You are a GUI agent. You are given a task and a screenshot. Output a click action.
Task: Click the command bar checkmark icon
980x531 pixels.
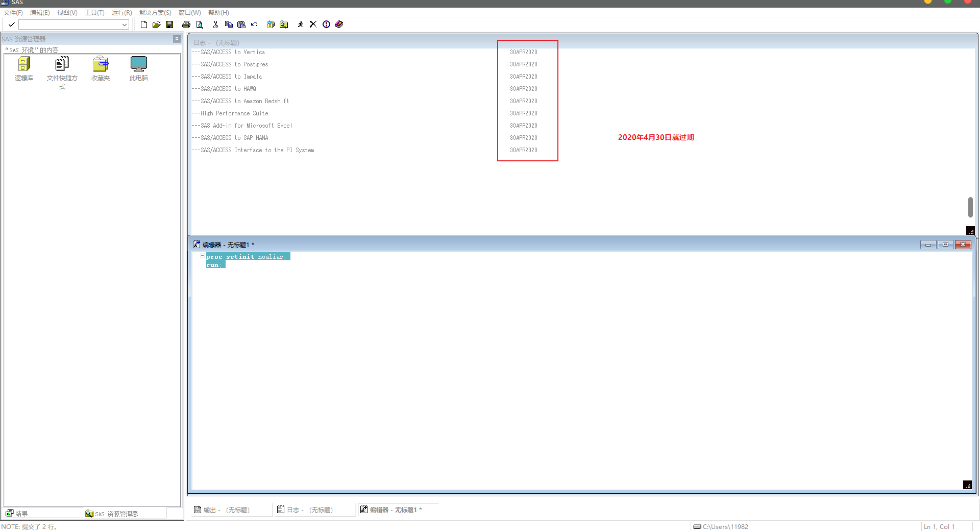click(11, 25)
